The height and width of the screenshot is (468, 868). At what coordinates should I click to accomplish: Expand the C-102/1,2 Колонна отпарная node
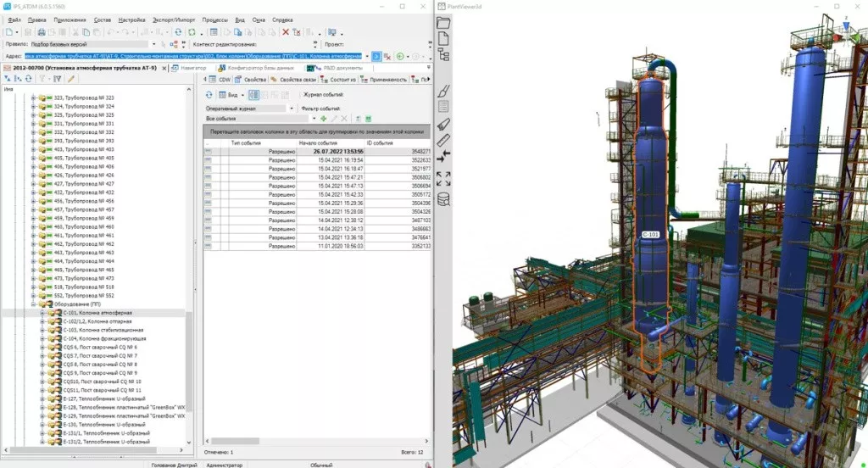[x=42, y=321]
